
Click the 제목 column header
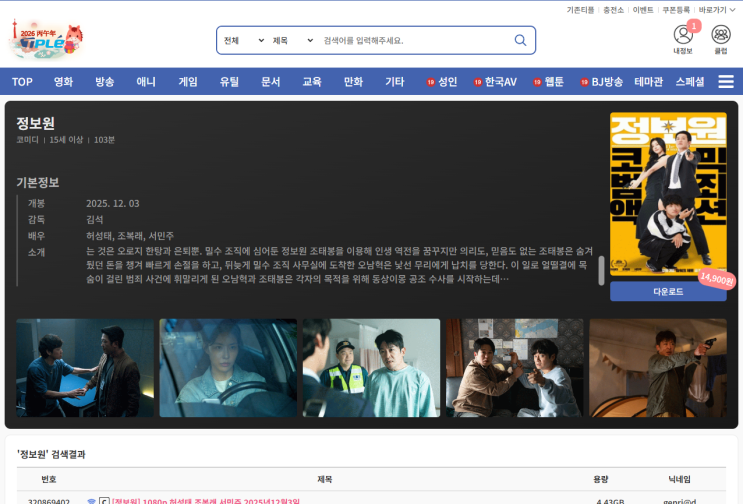[325, 479]
